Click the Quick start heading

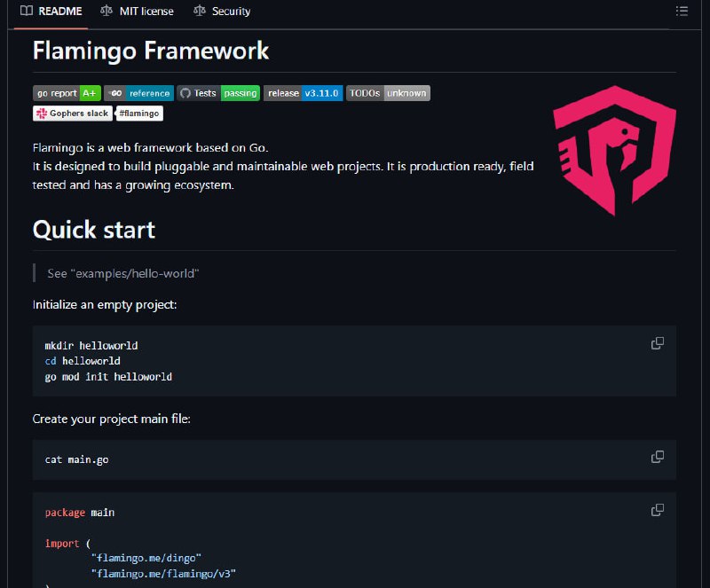pos(94,230)
